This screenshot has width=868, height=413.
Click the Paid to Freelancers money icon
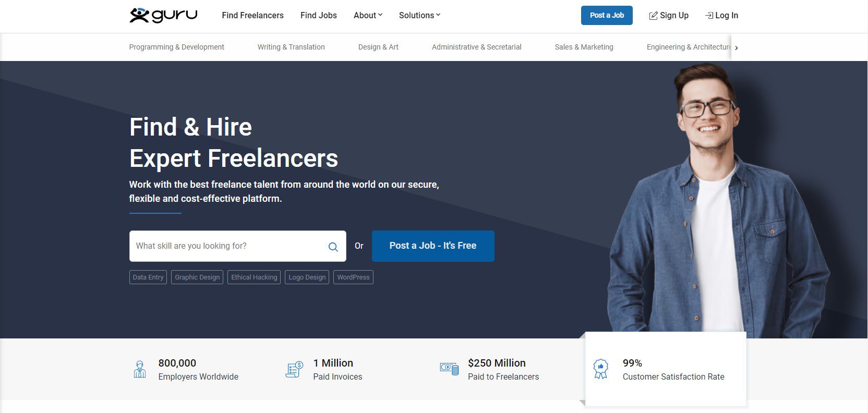pos(449,369)
